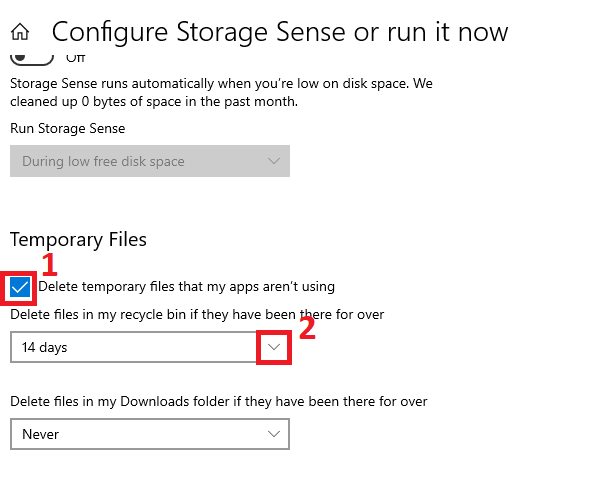Click the chevron arrow in the 14 days box
The width and height of the screenshot is (610, 480).
click(x=274, y=347)
